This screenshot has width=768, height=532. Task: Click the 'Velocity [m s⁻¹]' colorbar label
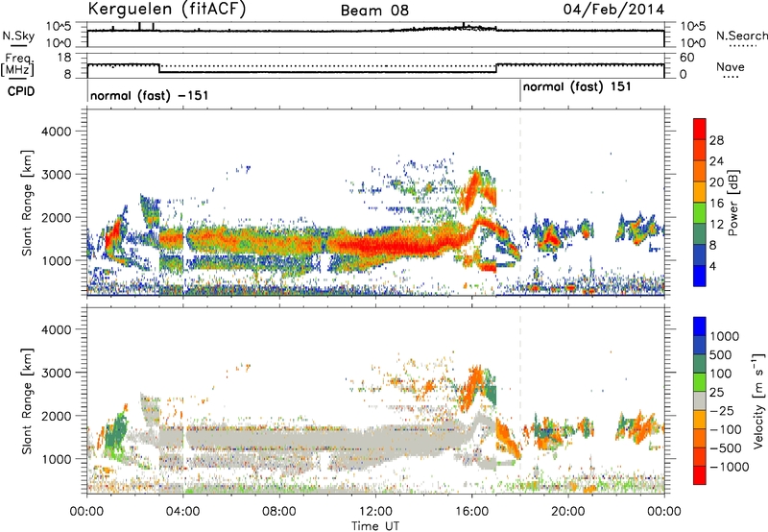(758, 400)
